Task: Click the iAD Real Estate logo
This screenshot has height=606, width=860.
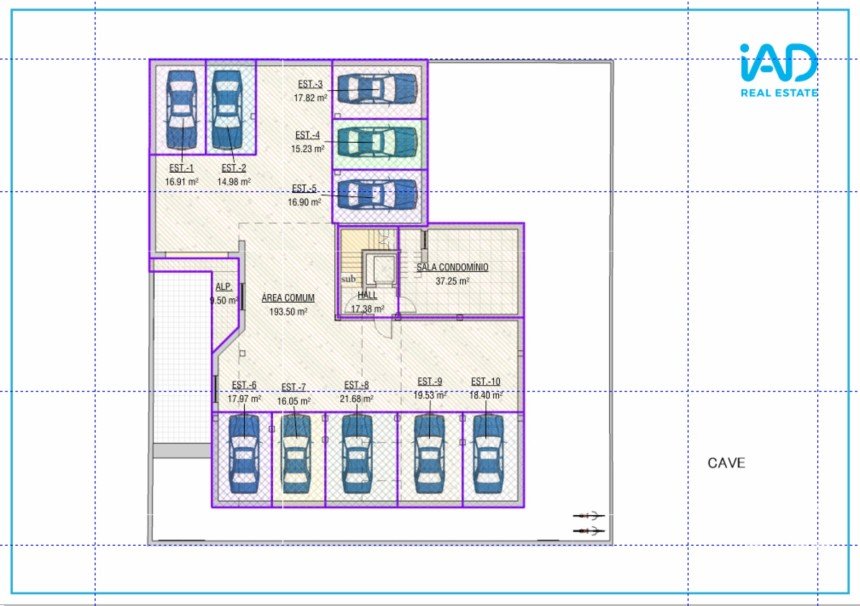Action: click(x=779, y=71)
